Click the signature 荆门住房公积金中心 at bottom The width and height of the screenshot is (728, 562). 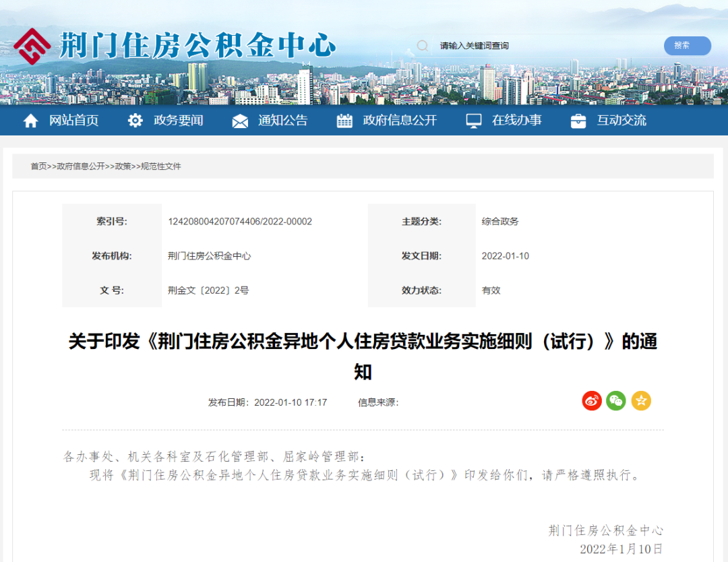[x=606, y=530]
